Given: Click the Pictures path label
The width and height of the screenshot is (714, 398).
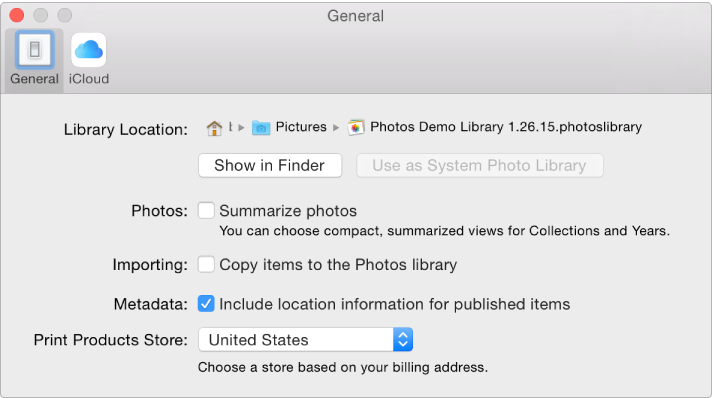Looking at the screenshot, I should pos(301,127).
